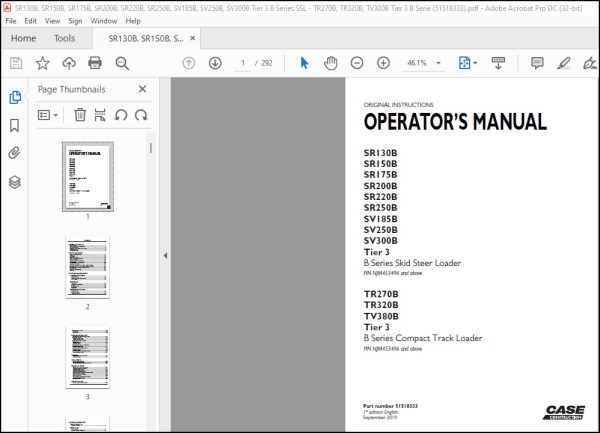Close the Page Thumbnails panel
600x433 pixels.
[x=142, y=89]
